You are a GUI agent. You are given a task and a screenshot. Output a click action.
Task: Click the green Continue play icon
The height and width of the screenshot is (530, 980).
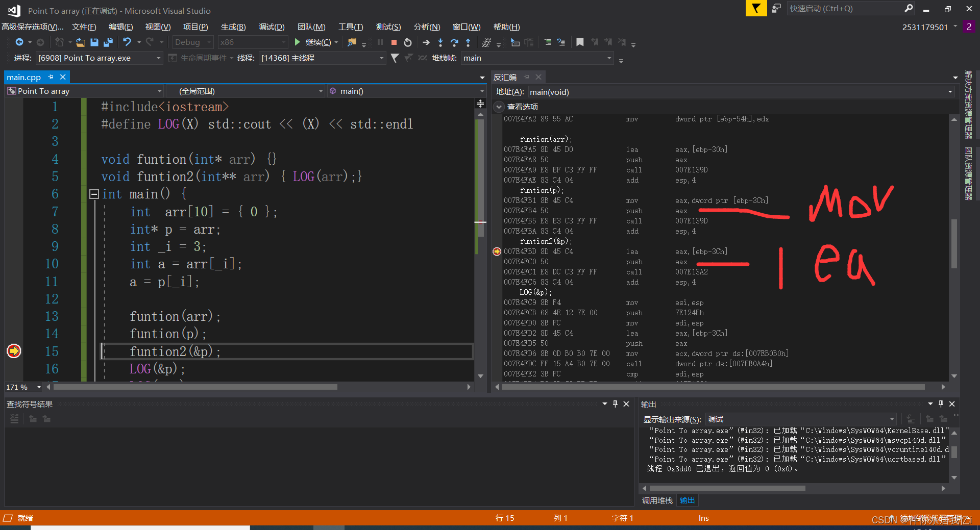tap(298, 42)
